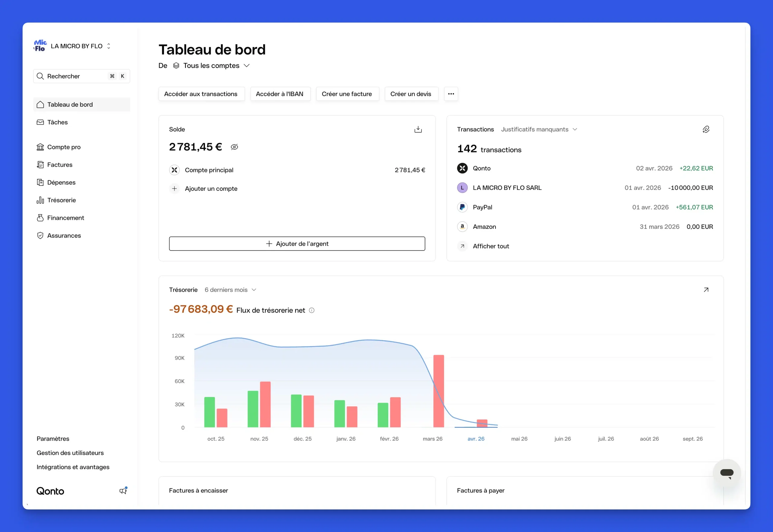This screenshot has width=773, height=532.
Task: Go to Factures in the sidebar
Action: [60, 165]
